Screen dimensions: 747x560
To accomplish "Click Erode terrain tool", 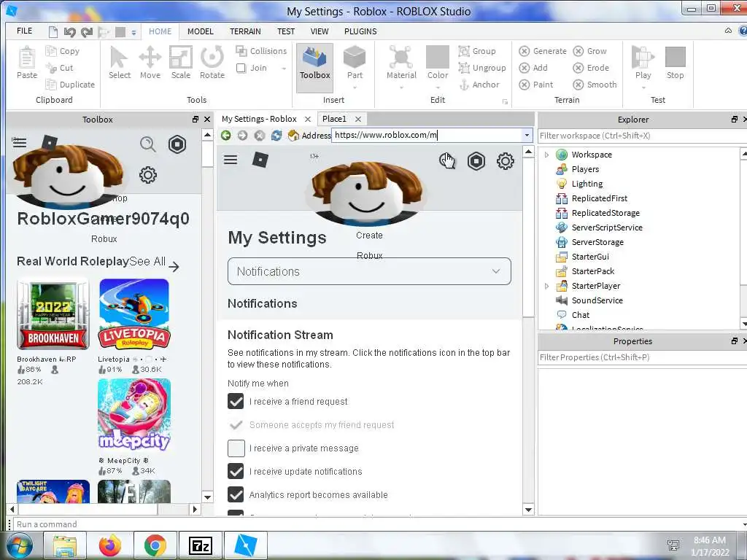I will [591, 68].
